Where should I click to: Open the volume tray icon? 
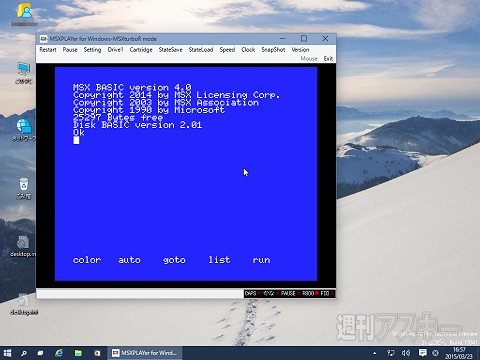(406, 353)
